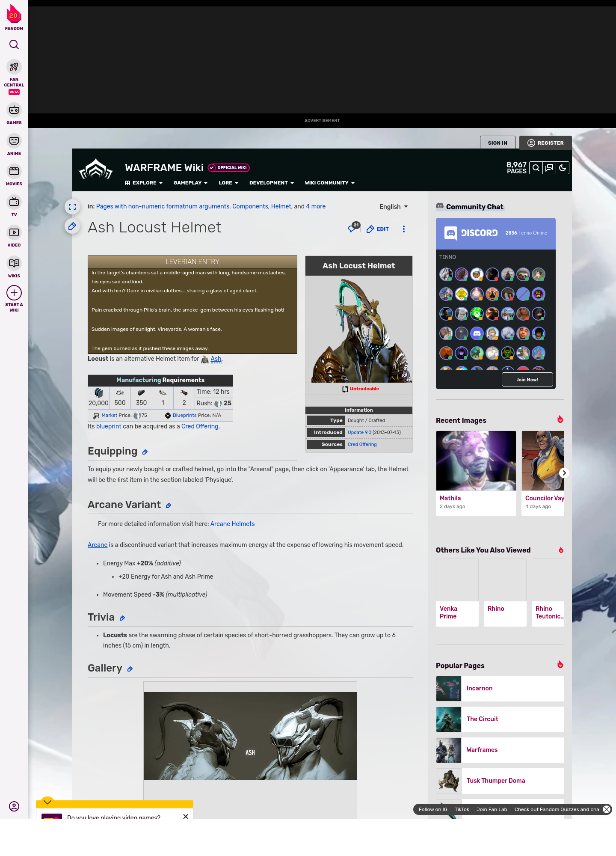Open the Development dropdown menu
Image resolution: width=616 pixels, height=856 pixels.
(x=272, y=183)
